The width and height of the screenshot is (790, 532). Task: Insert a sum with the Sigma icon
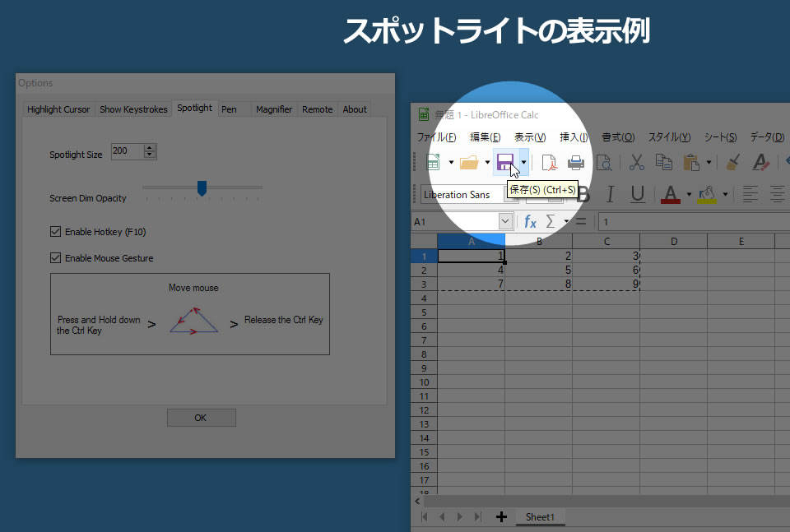click(552, 220)
